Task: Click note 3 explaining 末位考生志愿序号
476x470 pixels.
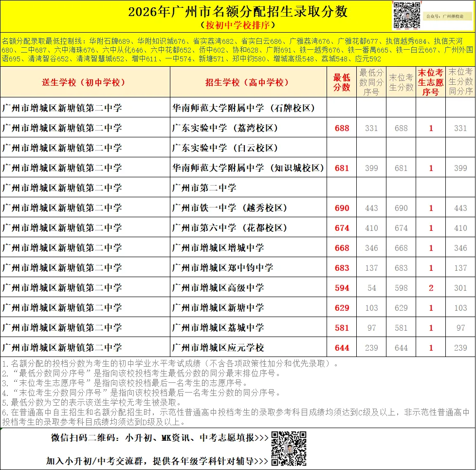Action: coord(125,383)
